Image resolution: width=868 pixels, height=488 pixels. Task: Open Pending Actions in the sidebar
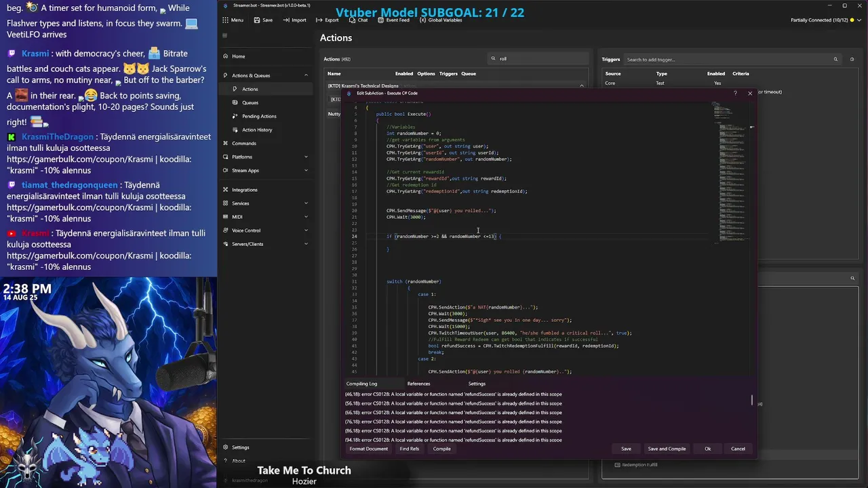[x=258, y=116]
